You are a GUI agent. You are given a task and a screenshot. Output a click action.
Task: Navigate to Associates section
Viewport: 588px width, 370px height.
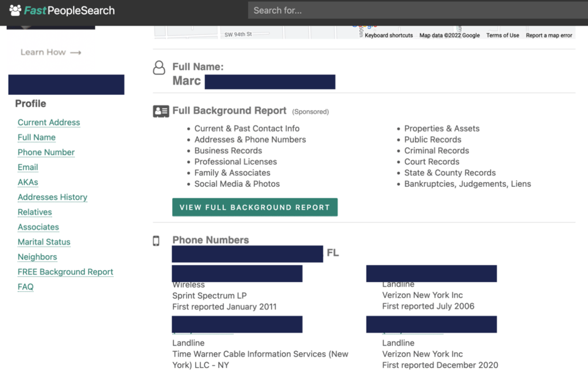38,227
